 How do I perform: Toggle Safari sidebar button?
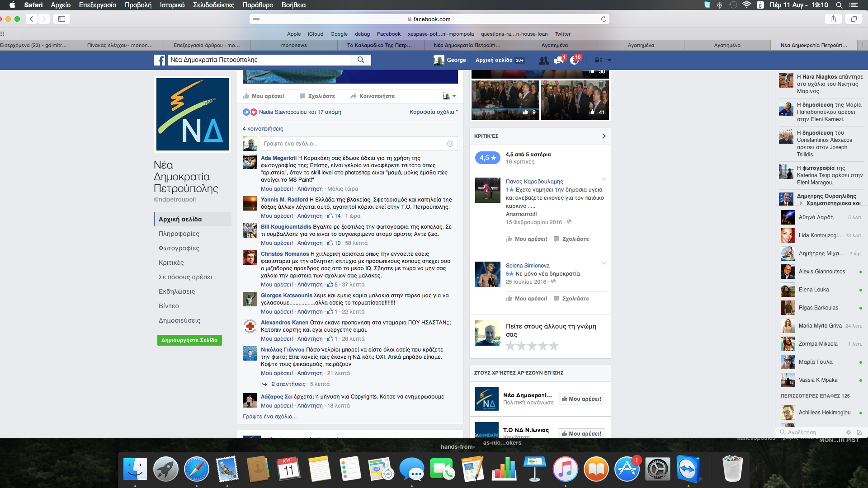tap(62, 19)
